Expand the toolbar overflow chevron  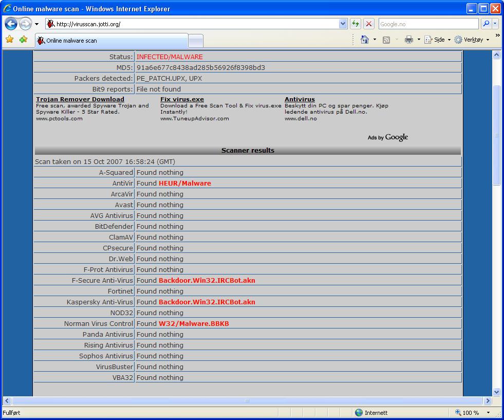click(x=497, y=35)
